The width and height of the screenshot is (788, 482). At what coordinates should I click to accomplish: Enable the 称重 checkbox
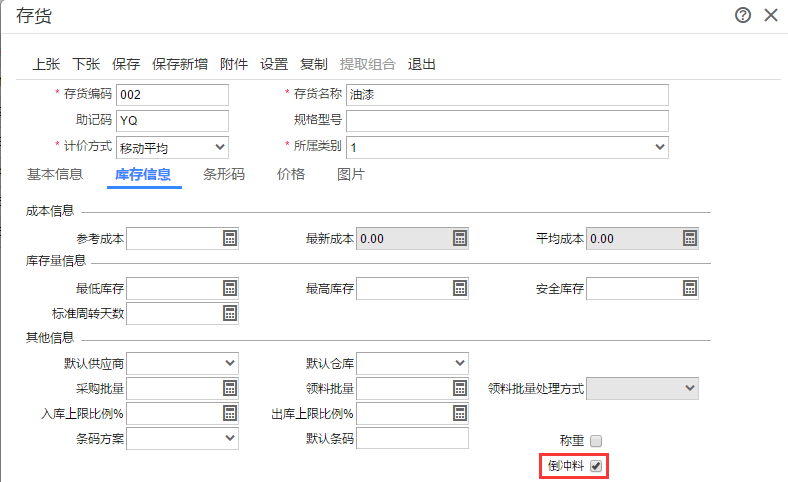coord(596,441)
